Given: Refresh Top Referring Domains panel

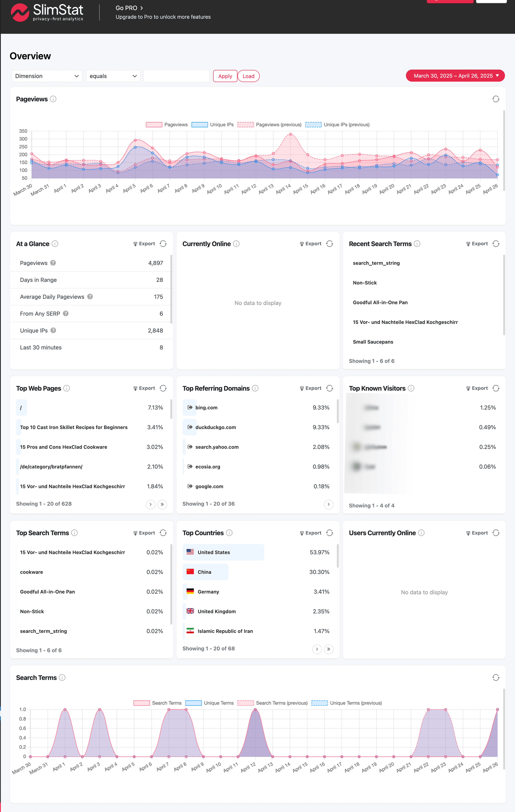Looking at the screenshot, I should coord(329,388).
